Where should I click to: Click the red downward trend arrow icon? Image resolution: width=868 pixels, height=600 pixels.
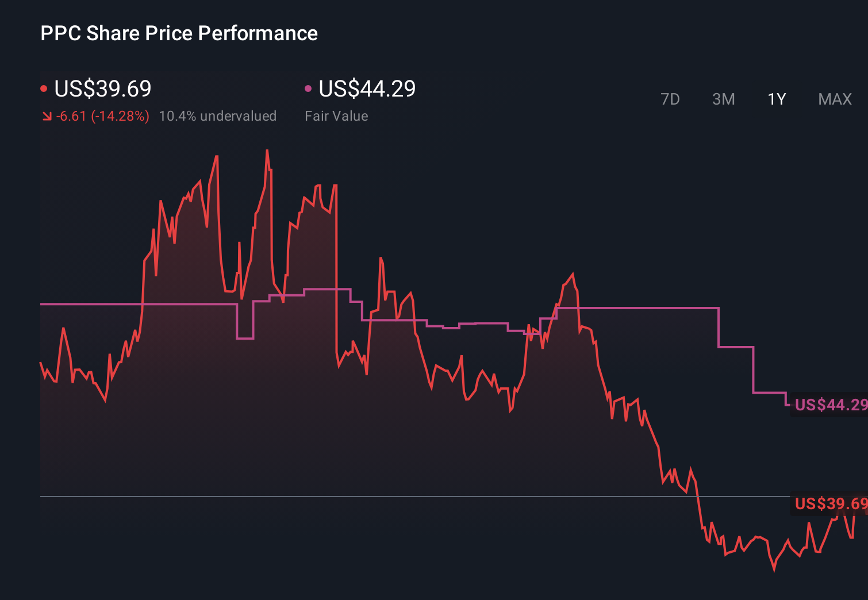[x=47, y=116]
